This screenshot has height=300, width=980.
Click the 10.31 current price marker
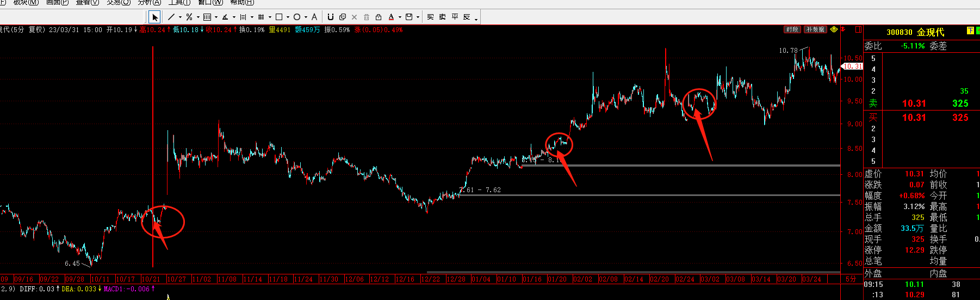pyautogui.click(x=852, y=66)
